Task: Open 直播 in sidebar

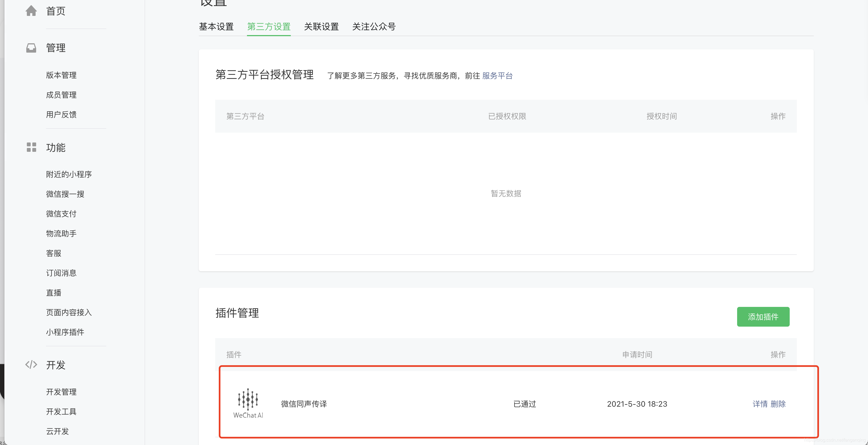Action: coord(54,293)
